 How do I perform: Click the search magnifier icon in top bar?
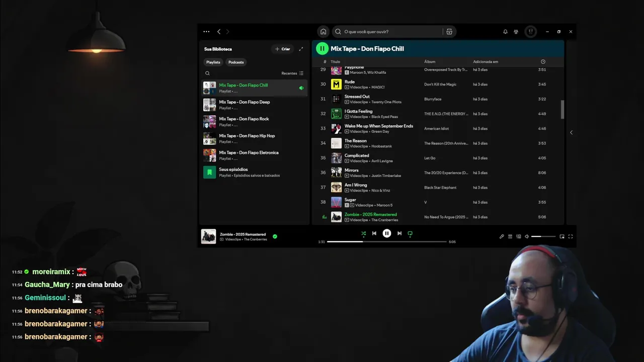pos(338,32)
